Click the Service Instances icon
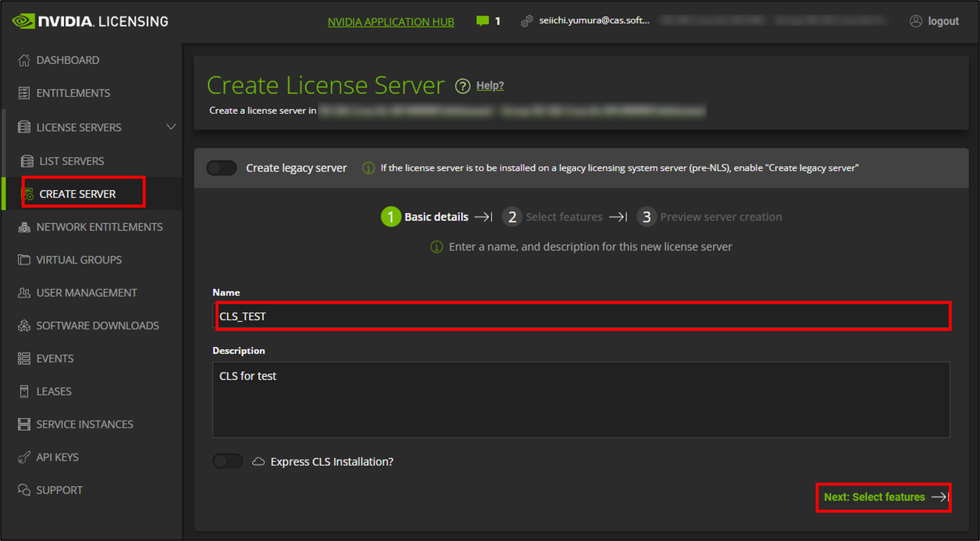This screenshot has width=980, height=541. click(x=24, y=424)
